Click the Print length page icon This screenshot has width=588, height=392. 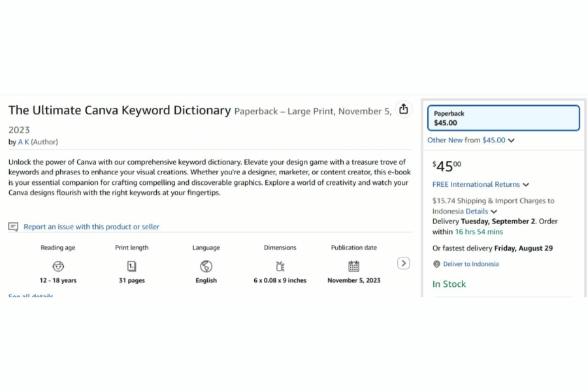[x=131, y=266]
